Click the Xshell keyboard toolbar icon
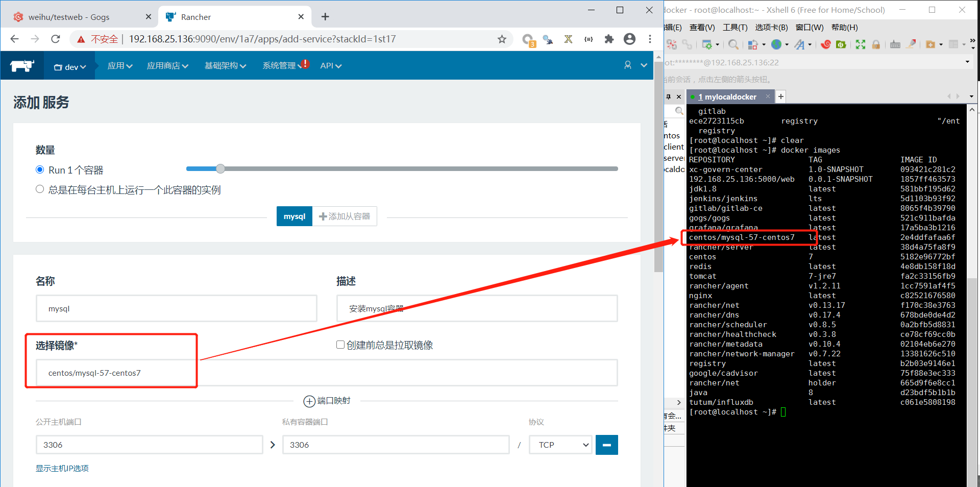The height and width of the screenshot is (487, 980). 895,44
